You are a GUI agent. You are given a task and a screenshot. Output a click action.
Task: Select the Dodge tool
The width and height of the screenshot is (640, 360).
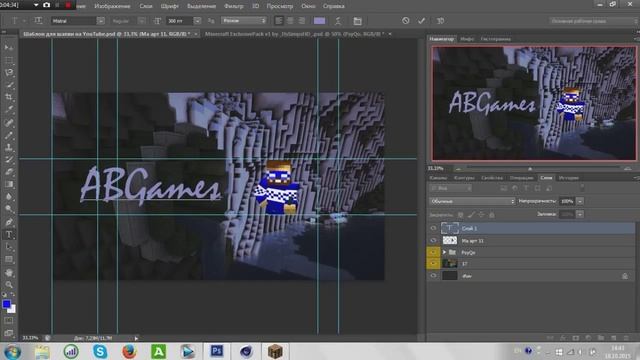click(9, 209)
